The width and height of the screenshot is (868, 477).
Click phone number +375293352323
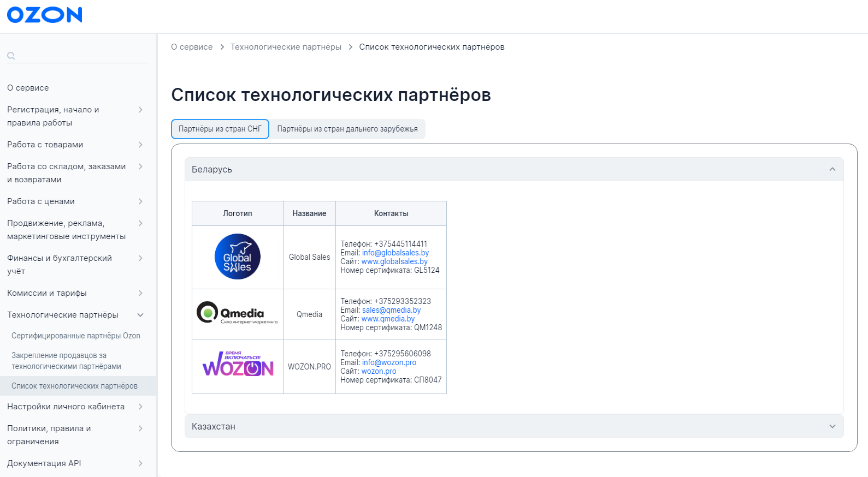click(x=403, y=301)
